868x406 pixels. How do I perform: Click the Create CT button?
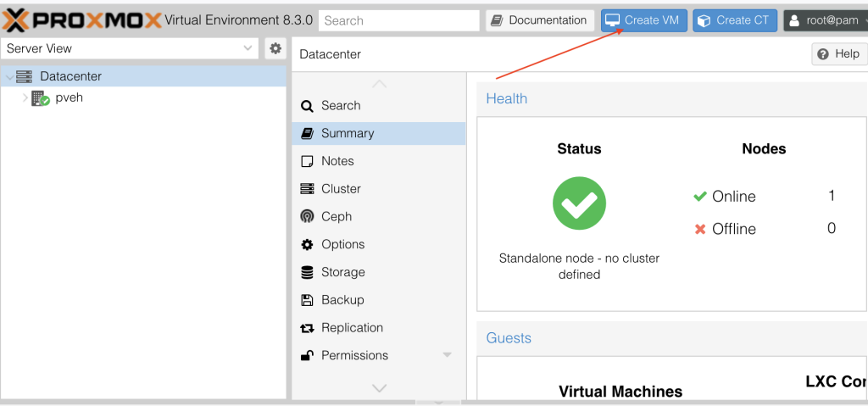(734, 20)
